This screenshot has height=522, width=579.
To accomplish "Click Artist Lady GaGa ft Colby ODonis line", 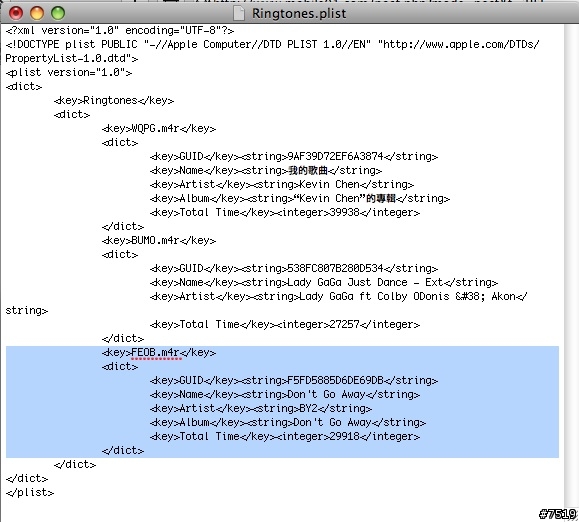I will click(x=339, y=296).
